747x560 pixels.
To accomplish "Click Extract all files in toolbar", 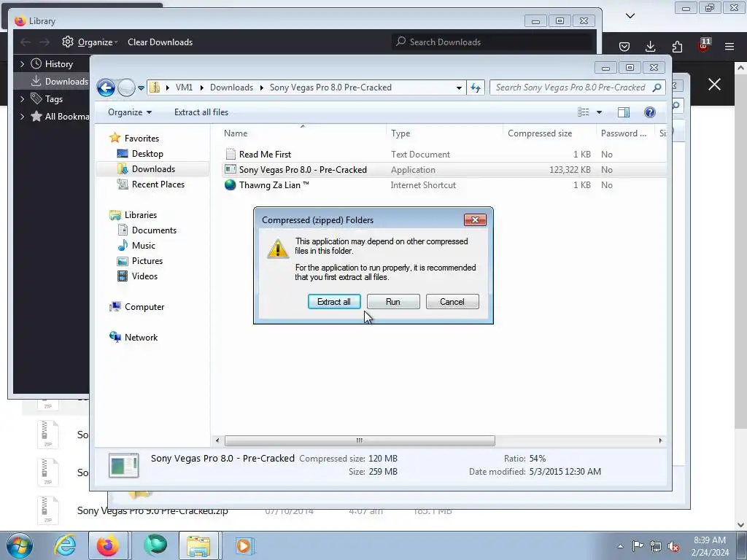I will click(201, 112).
